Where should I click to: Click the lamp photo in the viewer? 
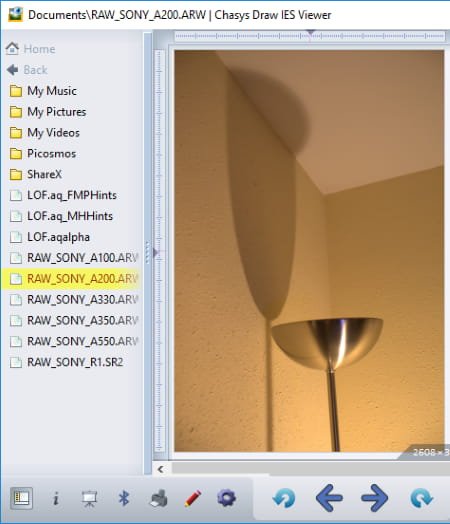pos(309,251)
